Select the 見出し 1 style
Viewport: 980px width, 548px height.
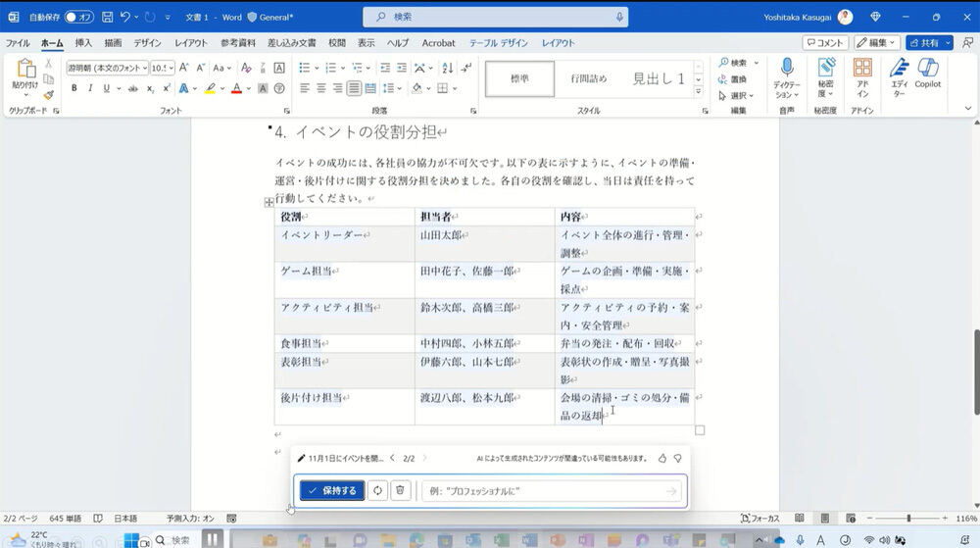[659, 78]
